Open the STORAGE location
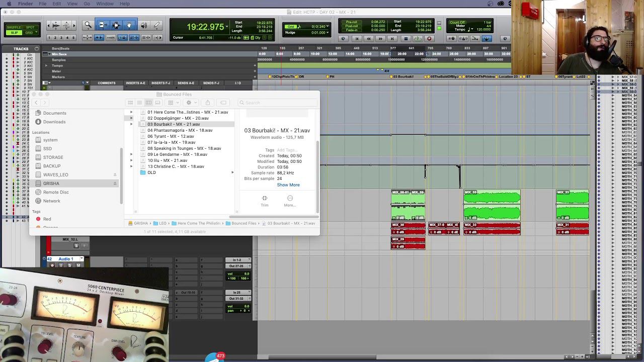 click(x=53, y=157)
